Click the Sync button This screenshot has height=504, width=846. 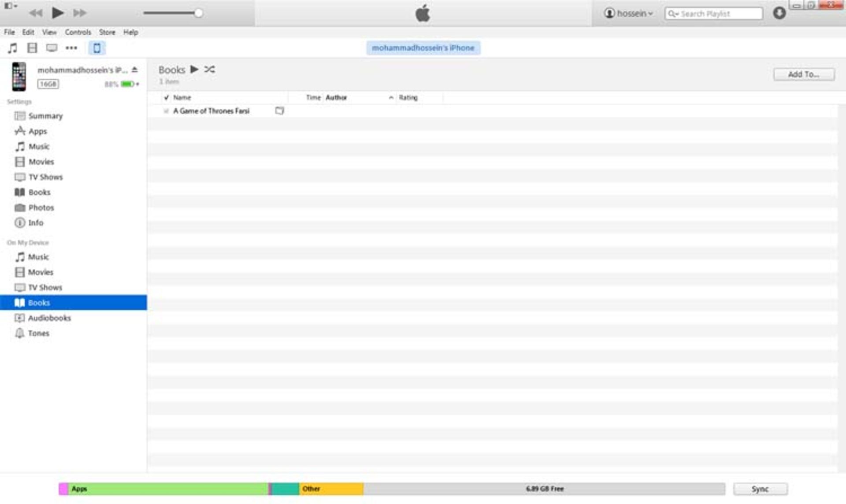click(760, 489)
